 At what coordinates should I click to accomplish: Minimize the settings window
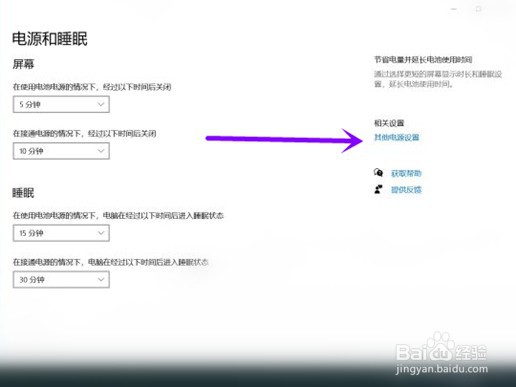tap(454, 9)
